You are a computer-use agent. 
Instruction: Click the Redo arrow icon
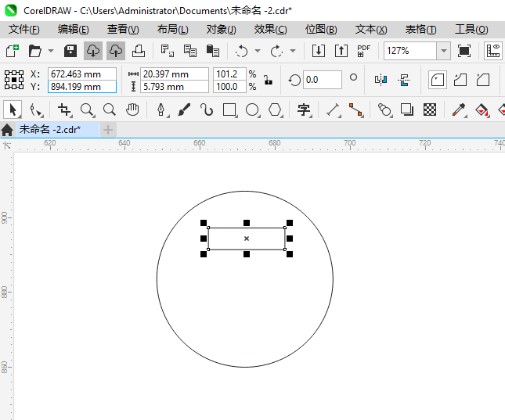point(276,51)
